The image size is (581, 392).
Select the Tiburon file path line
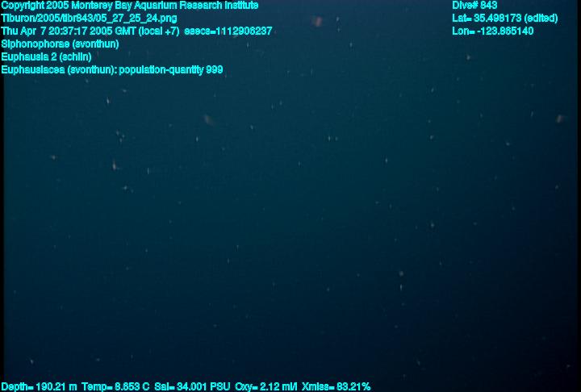89,19
